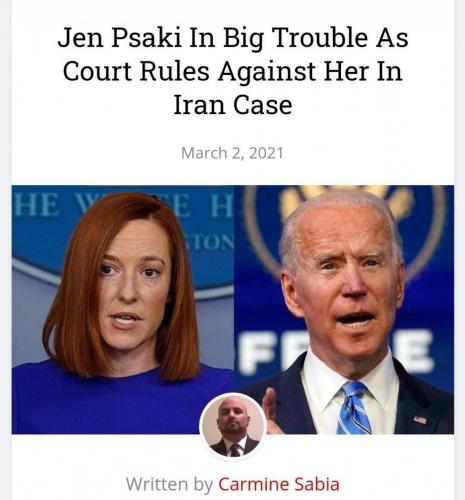Click the White House sign lettering behind woman
This screenshot has width=465, height=500.
tap(123, 205)
